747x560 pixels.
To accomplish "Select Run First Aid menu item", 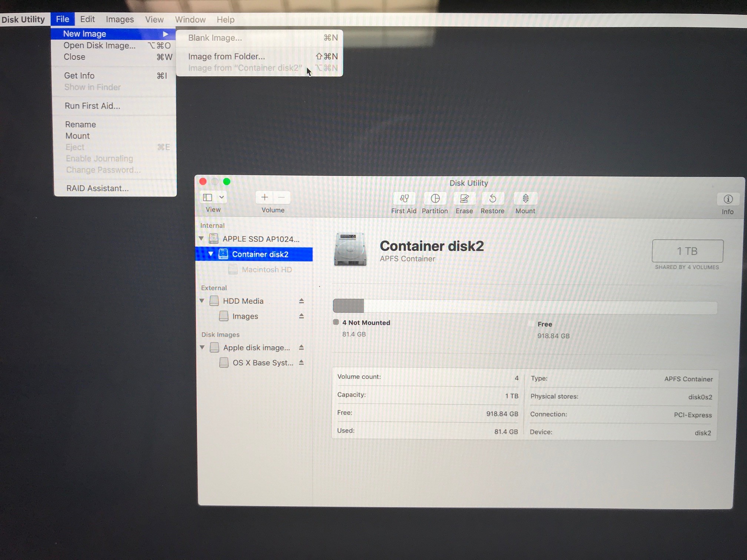I will pos(92,106).
